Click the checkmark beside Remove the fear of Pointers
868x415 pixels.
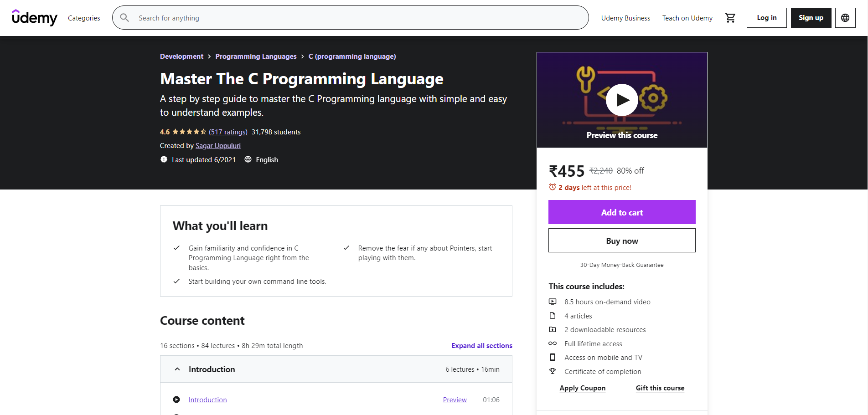(x=346, y=248)
